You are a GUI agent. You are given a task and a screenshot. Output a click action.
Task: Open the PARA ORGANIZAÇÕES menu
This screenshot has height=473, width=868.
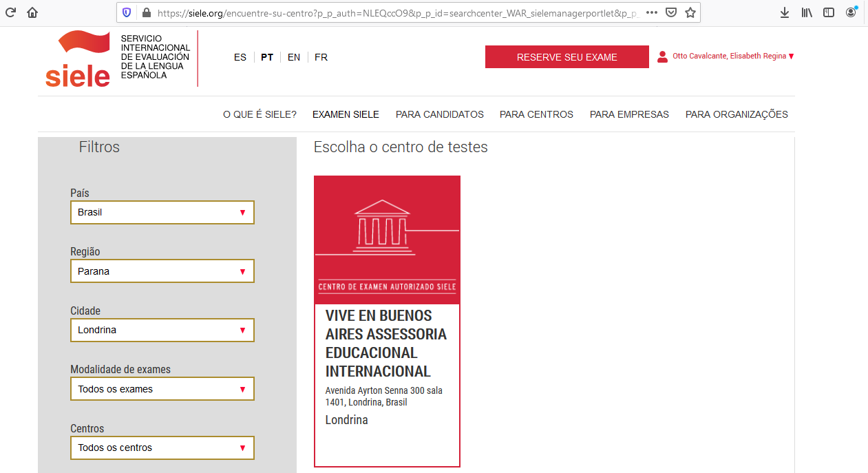coord(737,115)
